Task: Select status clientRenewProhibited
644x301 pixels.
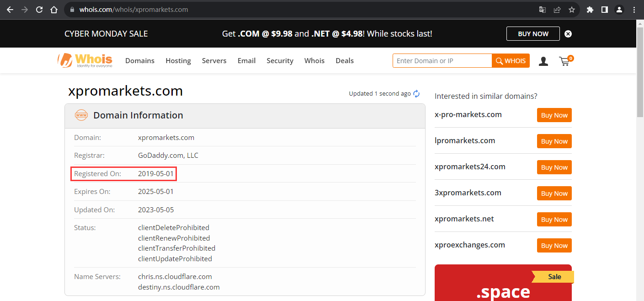Action: [x=174, y=238]
